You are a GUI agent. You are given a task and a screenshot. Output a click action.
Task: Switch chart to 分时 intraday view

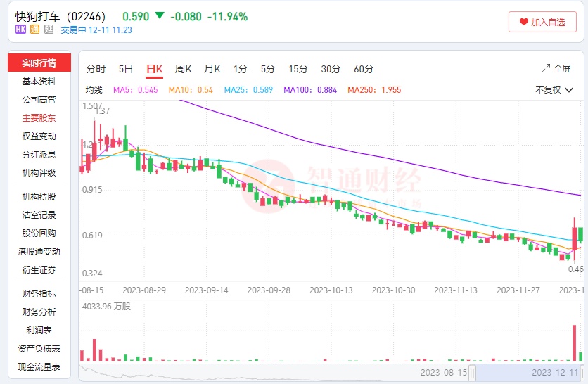tap(96, 69)
